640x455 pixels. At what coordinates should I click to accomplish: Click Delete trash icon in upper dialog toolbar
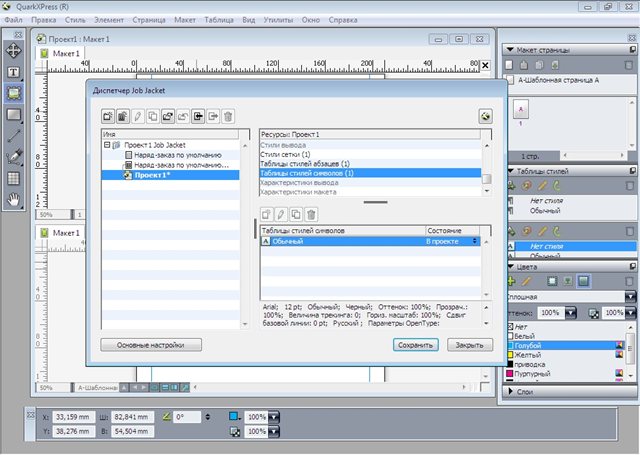tap(228, 117)
